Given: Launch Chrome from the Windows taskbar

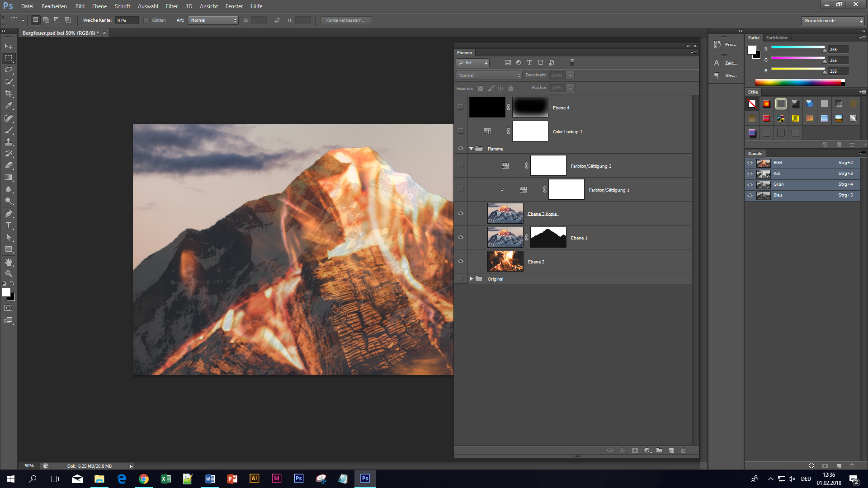Looking at the screenshot, I should pyautogui.click(x=144, y=479).
